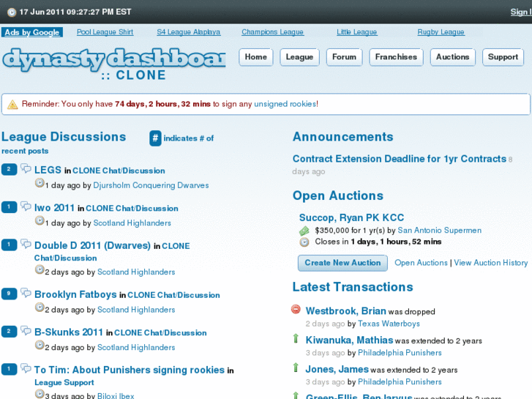The width and height of the screenshot is (532, 399).
Task: Click the speech bubble icon beside Brooklyn Fatboys
Action: (x=26, y=292)
